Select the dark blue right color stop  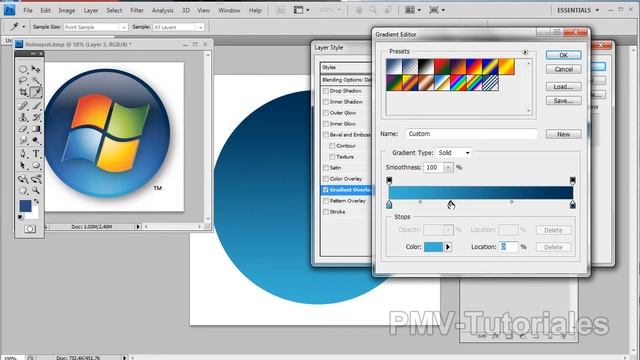point(573,204)
